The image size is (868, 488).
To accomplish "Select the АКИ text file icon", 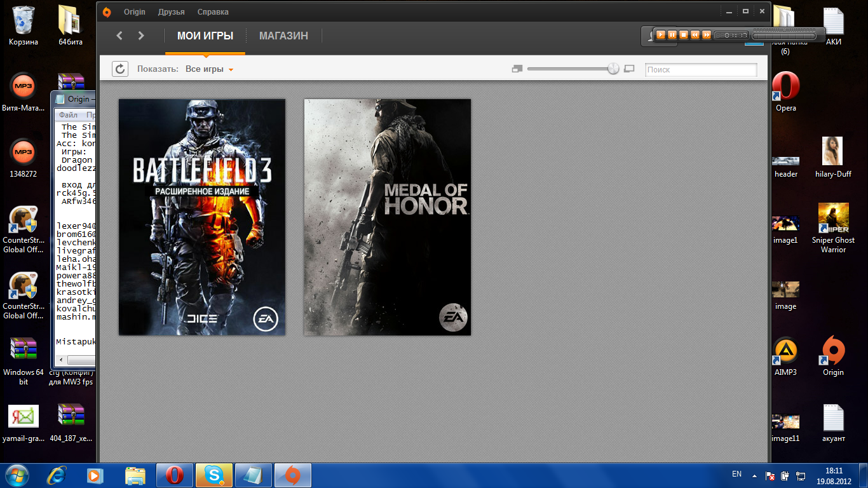I will [x=833, y=25].
